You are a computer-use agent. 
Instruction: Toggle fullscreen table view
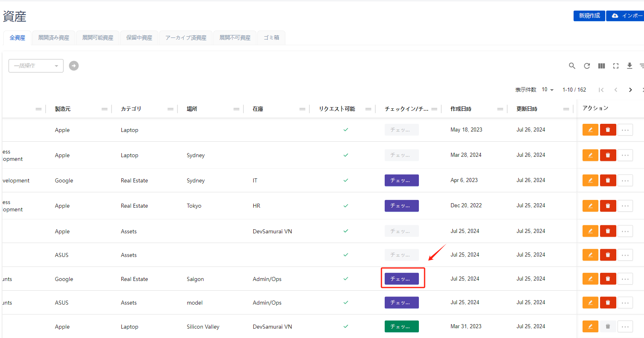coord(616,66)
